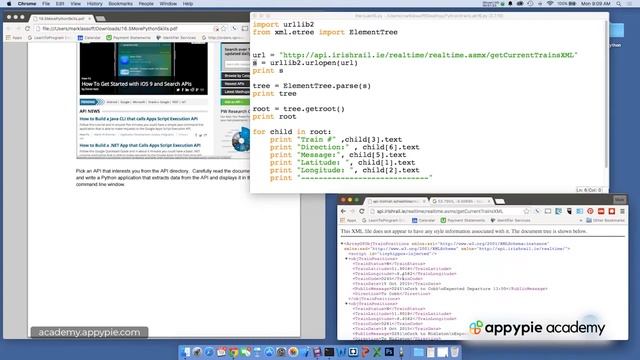Image resolution: width=640 pixels, height=360 pixels.
Task: Open Payment Statements bookmark in irishrail window
Action: (462, 220)
